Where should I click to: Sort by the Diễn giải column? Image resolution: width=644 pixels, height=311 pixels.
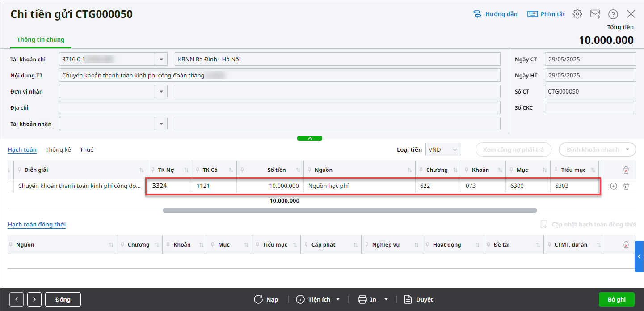point(142,170)
